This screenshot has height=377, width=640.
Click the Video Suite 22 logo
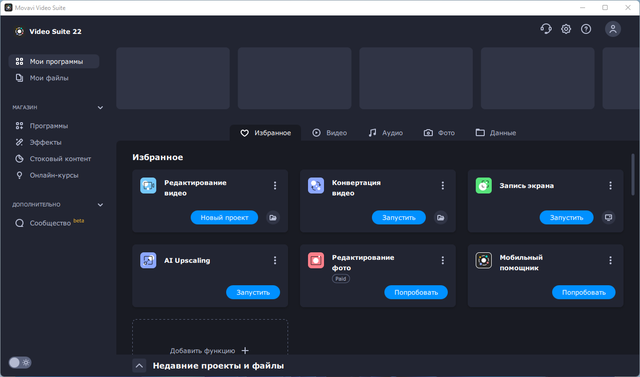point(19,31)
